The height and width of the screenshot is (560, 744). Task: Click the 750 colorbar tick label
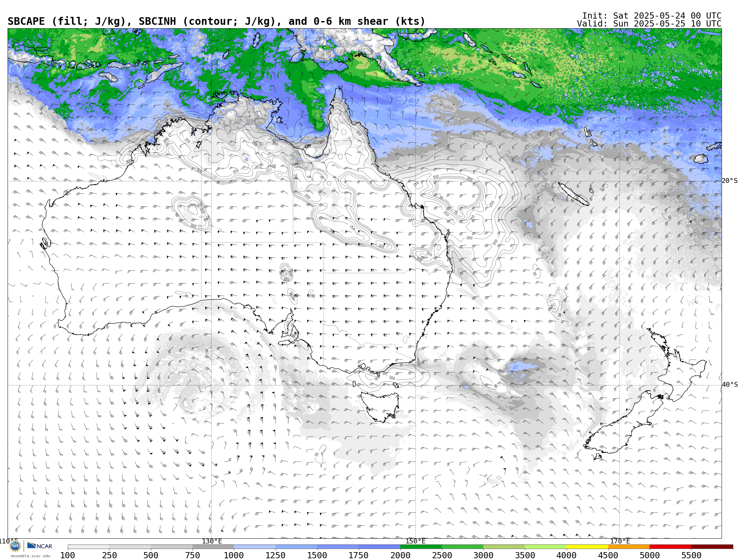(x=193, y=555)
